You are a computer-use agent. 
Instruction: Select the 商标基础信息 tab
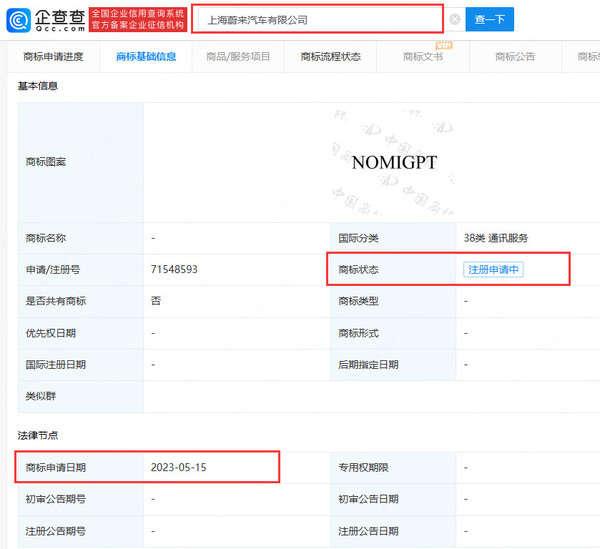pyautogui.click(x=146, y=57)
